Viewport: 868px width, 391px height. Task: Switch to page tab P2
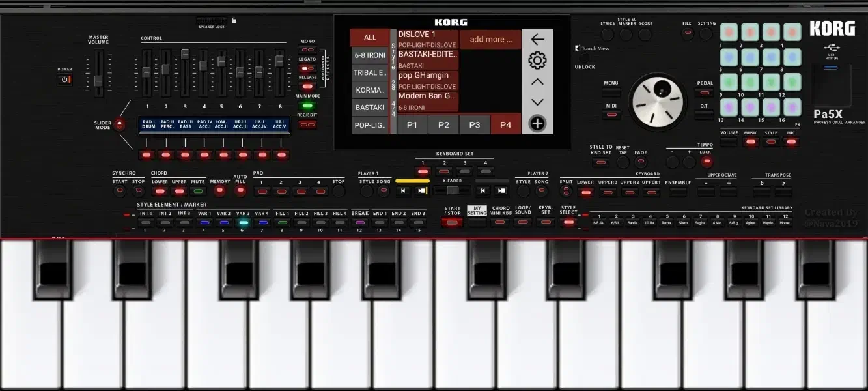point(443,124)
